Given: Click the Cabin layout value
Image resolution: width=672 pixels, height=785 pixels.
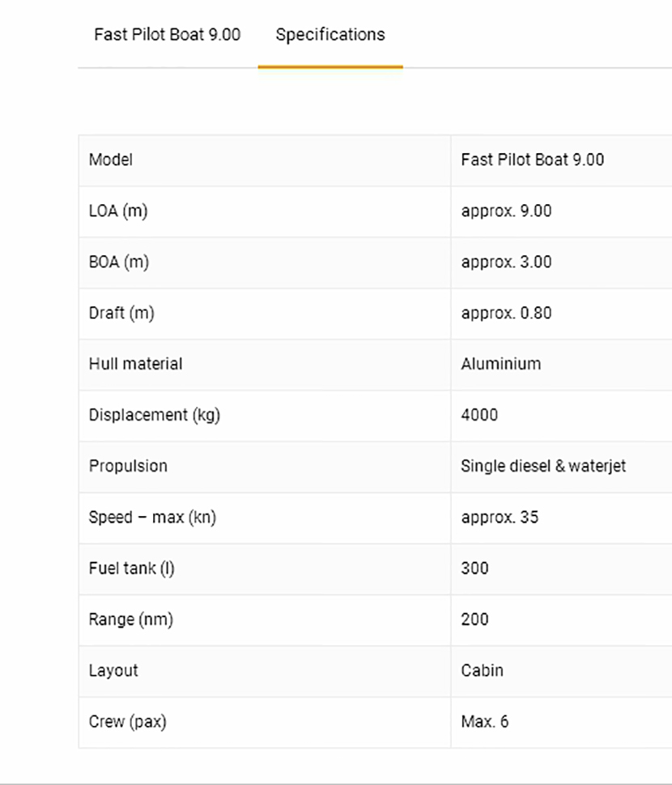Looking at the screenshot, I should (x=482, y=670).
